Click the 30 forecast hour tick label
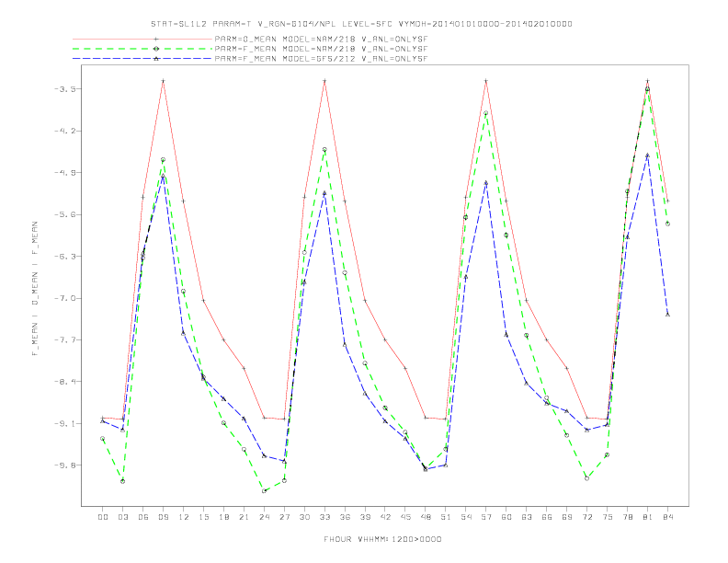Viewport: 728px width, 563px height. pyautogui.click(x=304, y=517)
